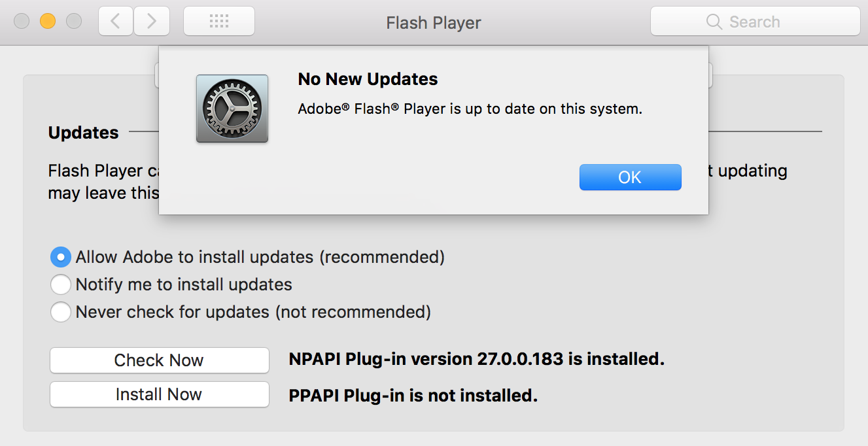Click the gray zoom window button
Image resolution: width=868 pixels, height=446 pixels.
(74, 21)
